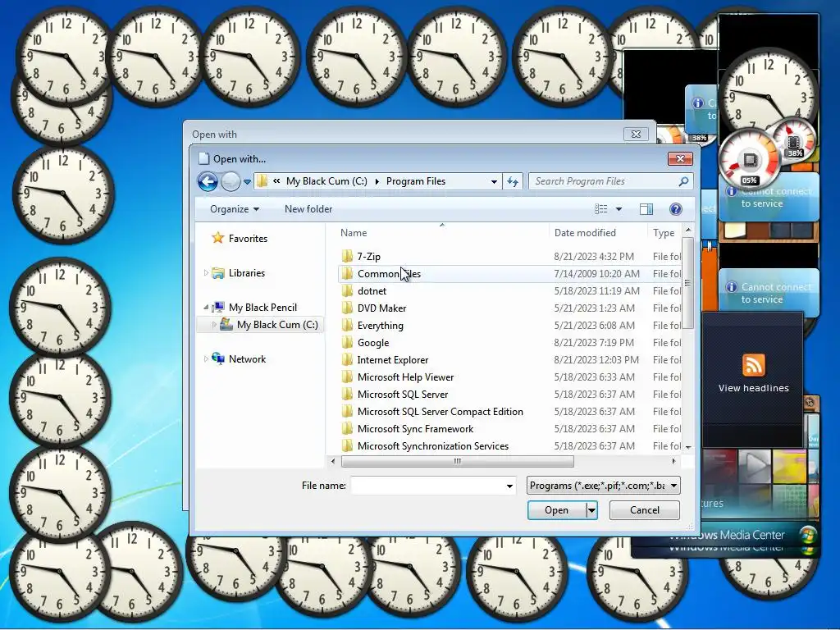Expand the My Black Cum (C:) node
The width and height of the screenshot is (840, 630).
click(214, 325)
